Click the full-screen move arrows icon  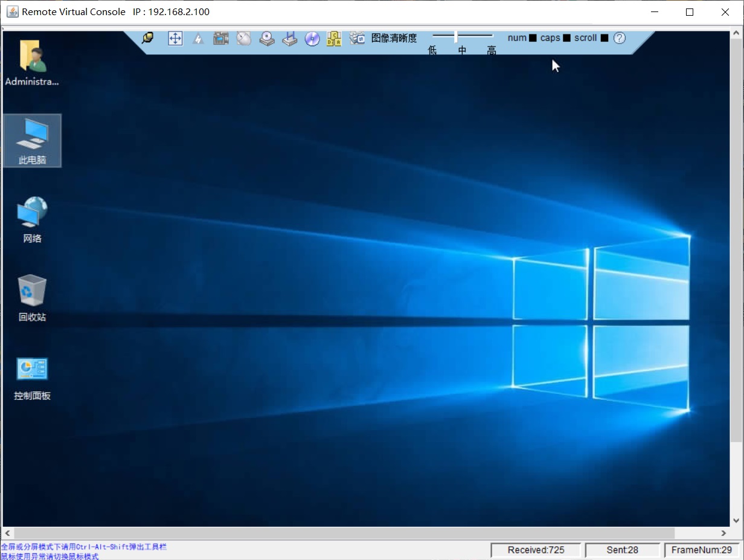[x=175, y=39]
